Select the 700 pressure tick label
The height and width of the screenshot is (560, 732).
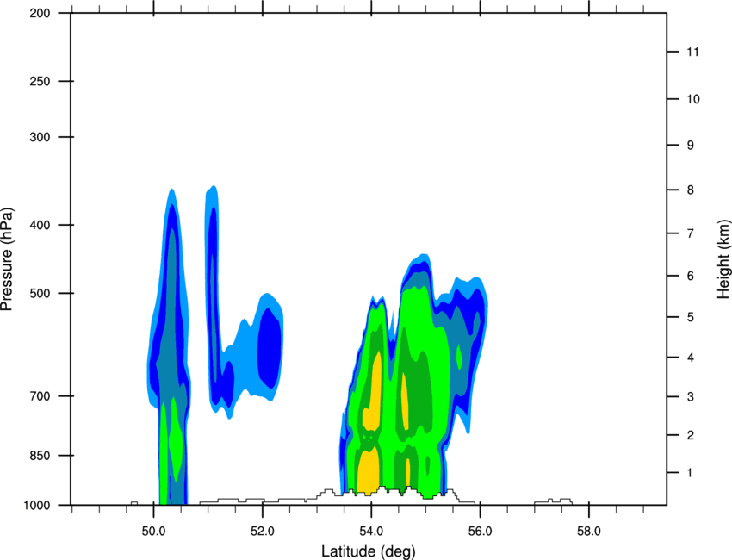40,396
